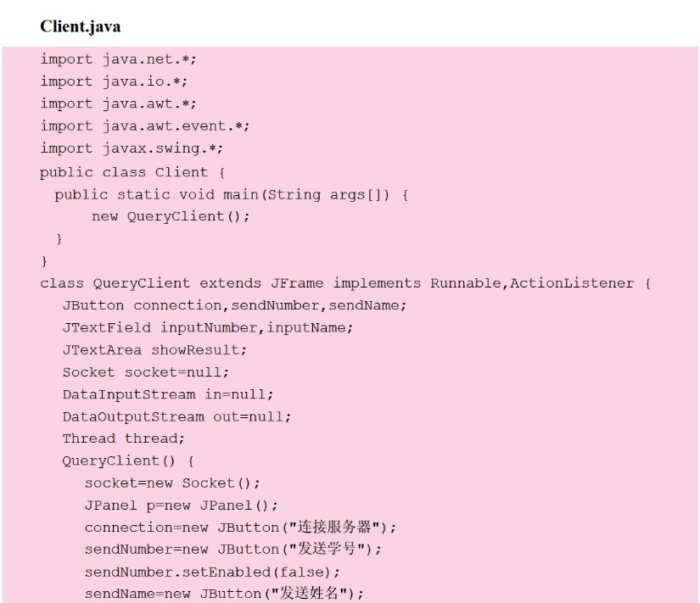Click the import javax.swing.* line

click(x=132, y=148)
